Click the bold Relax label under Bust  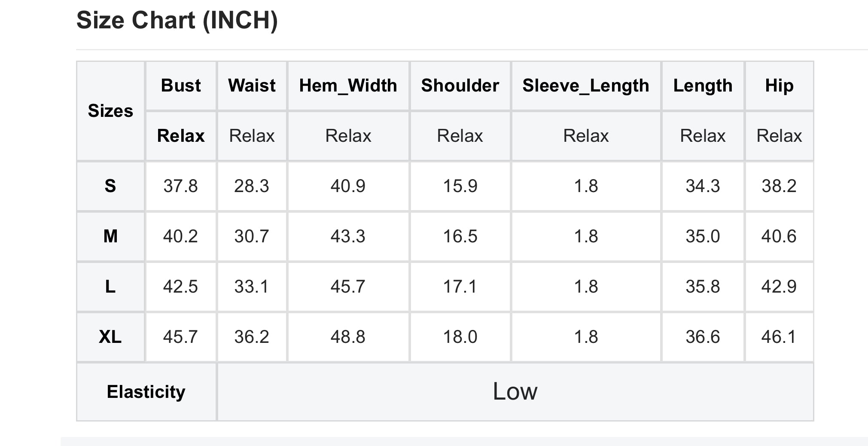tap(181, 136)
